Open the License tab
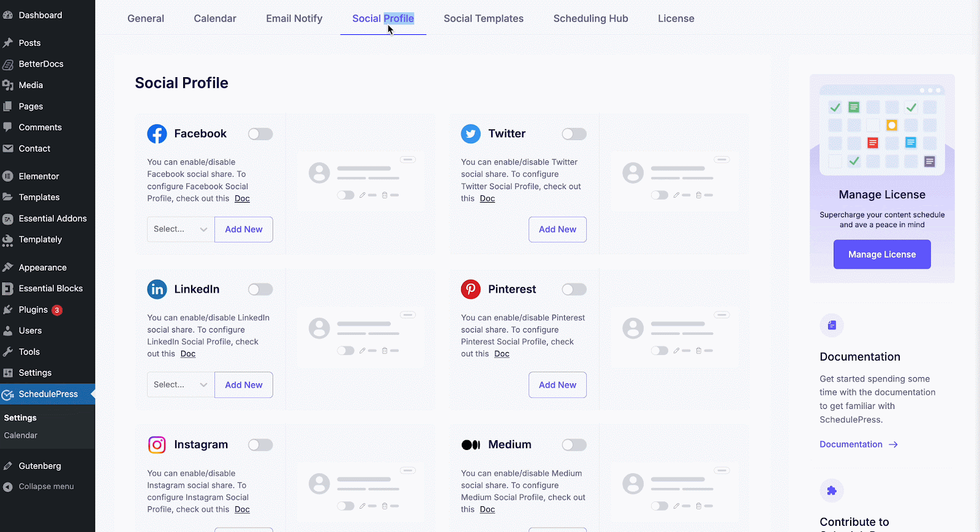The image size is (980, 532). pyautogui.click(x=676, y=18)
